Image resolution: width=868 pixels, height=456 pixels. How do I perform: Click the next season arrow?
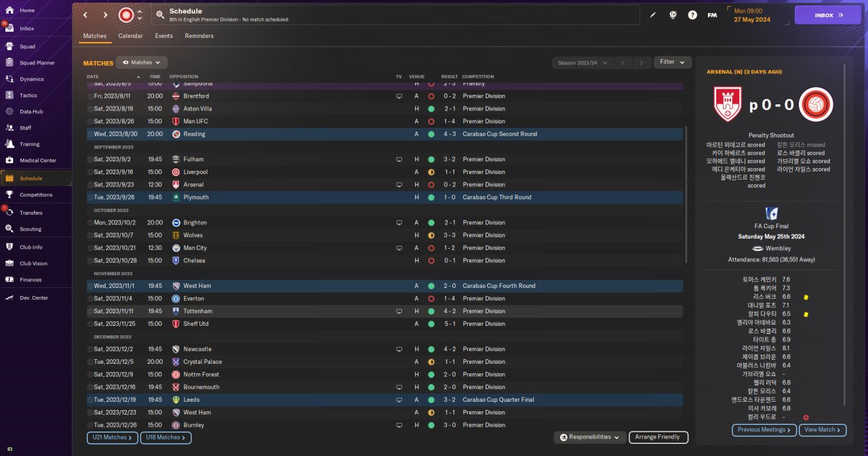pyautogui.click(x=642, y=62)
